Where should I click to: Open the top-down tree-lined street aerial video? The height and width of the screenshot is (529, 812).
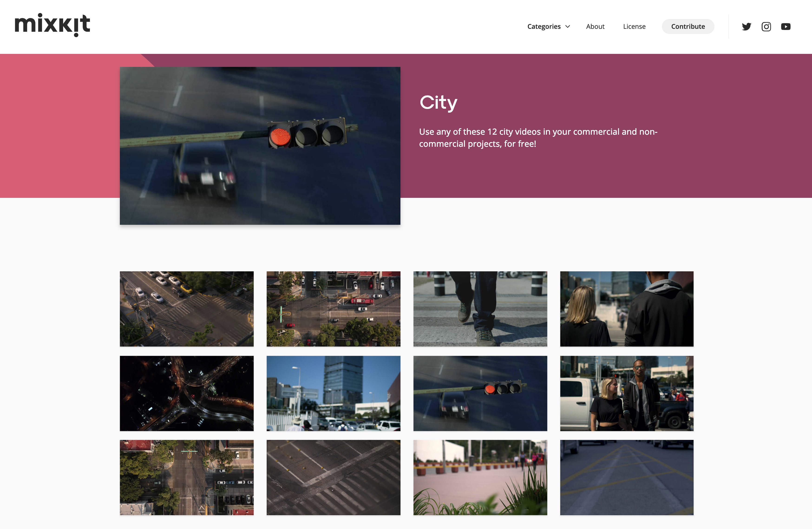187,477
